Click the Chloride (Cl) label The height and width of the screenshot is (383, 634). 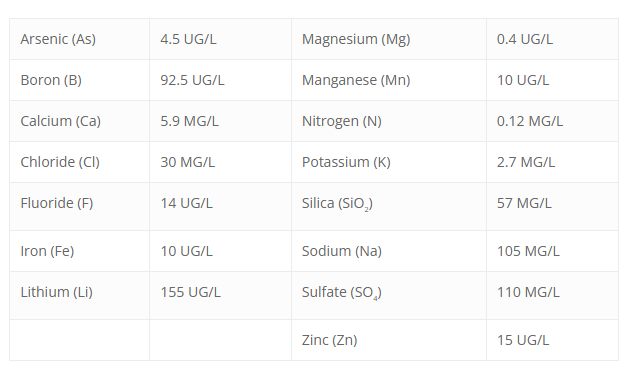pos(60,162)
